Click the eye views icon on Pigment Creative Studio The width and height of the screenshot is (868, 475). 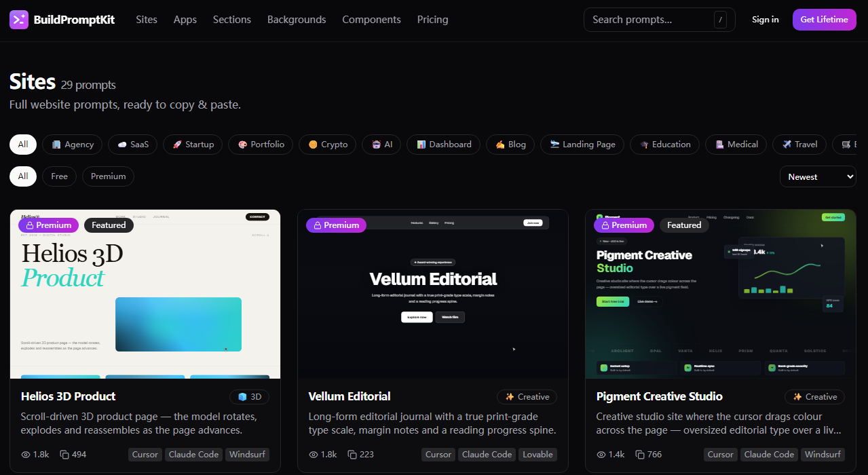pyautogui.click(x=601, y=455)
